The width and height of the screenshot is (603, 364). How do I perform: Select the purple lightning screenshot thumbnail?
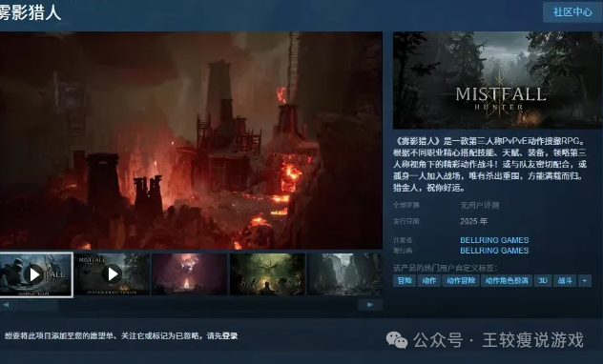(x=189, y=274)
